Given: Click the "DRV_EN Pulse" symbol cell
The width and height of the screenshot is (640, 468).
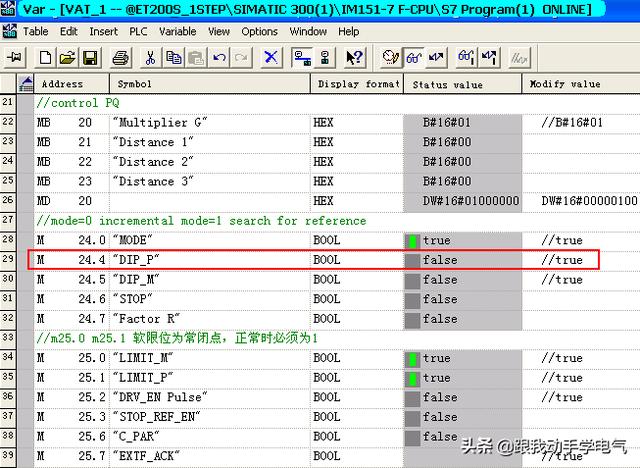Looking at the screenshot, I should click(x=210, y=397).
